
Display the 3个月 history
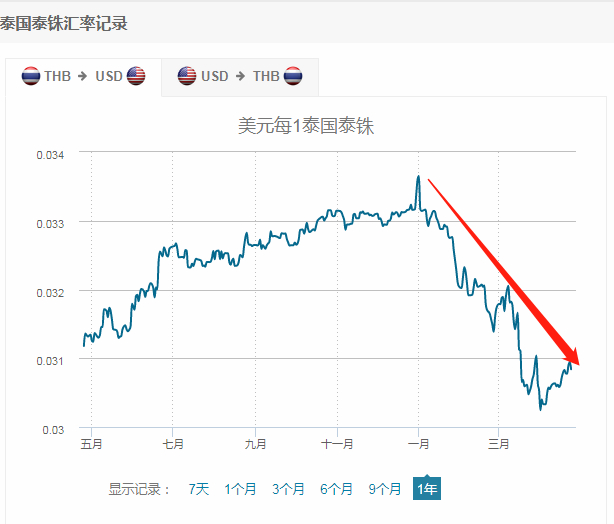tap(288, 489)
